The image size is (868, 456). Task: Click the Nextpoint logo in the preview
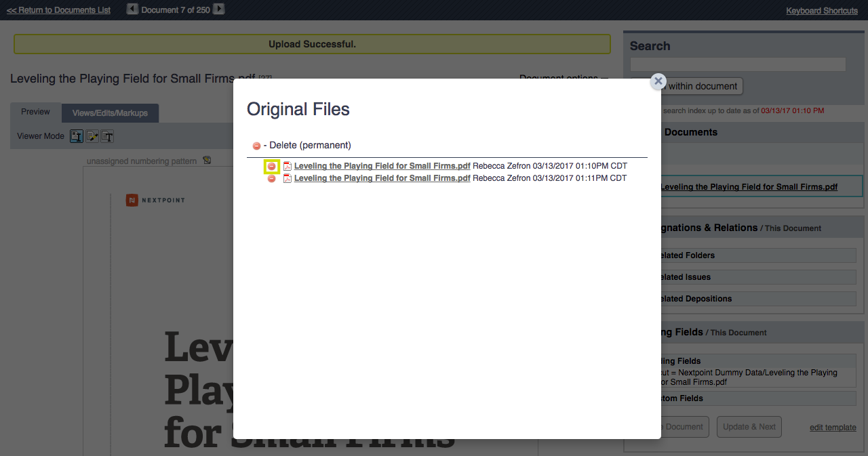pos(155,200)
